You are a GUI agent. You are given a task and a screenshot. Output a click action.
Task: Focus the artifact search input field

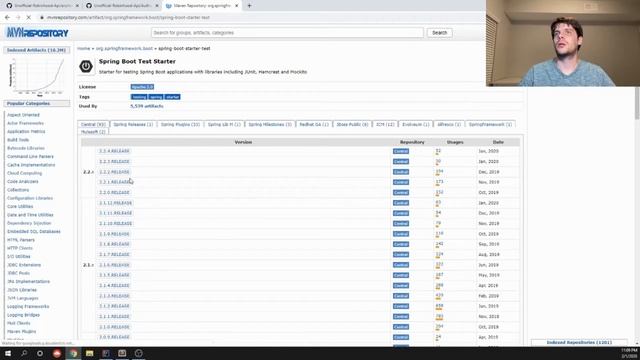point(287,33)
